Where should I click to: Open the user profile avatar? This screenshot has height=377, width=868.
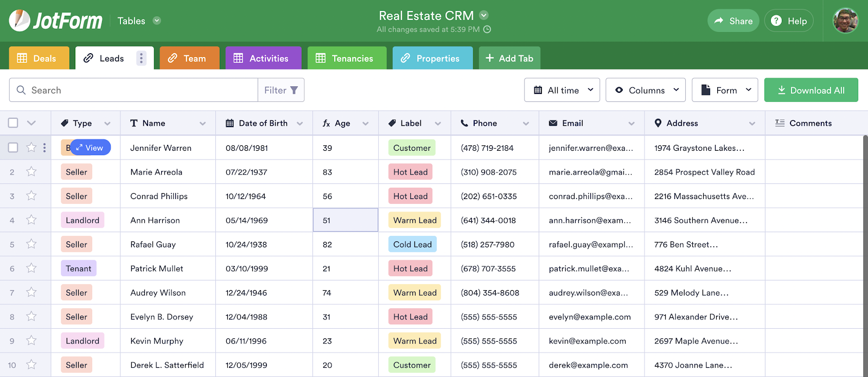pos(846,21)
